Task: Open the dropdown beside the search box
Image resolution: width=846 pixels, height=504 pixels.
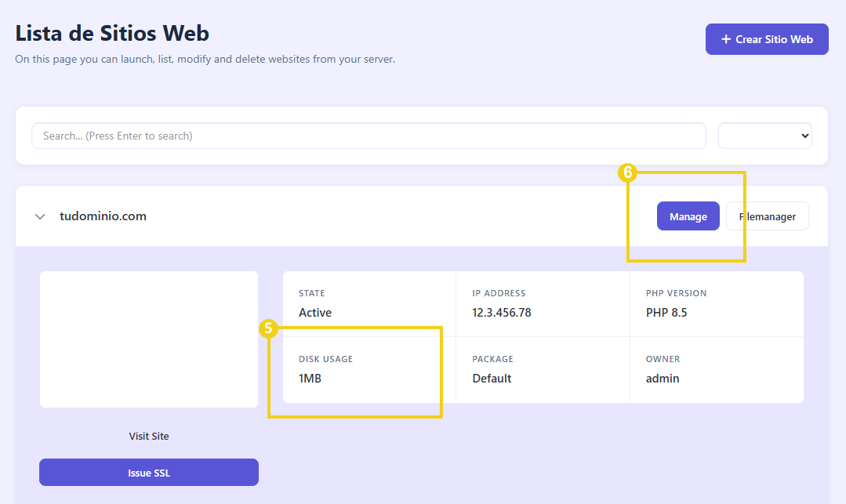Action: tap(764, 136)
